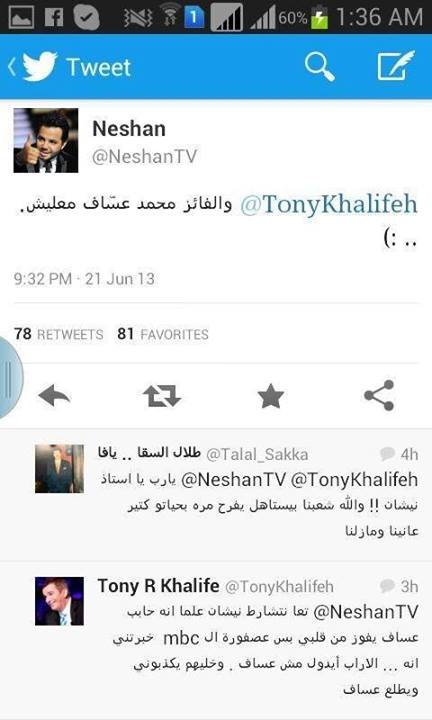
Task: Go back using the header chevron
Action: (x=12, y=67)
